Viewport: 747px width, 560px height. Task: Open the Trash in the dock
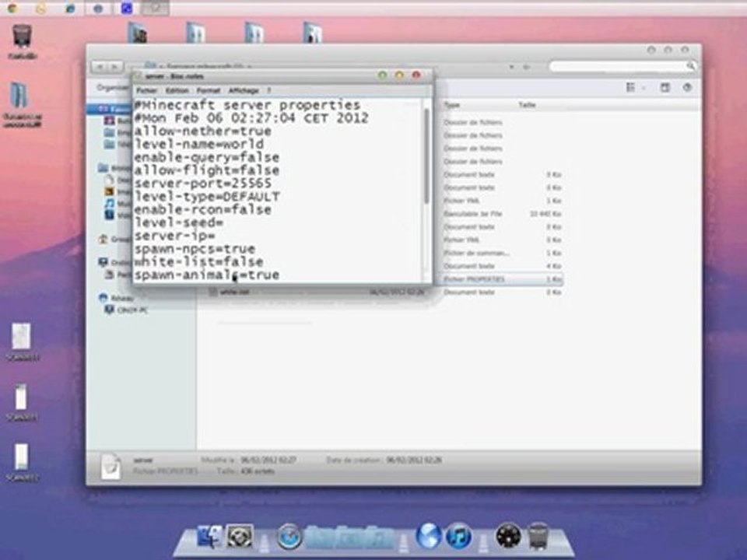tap(538, 536)
